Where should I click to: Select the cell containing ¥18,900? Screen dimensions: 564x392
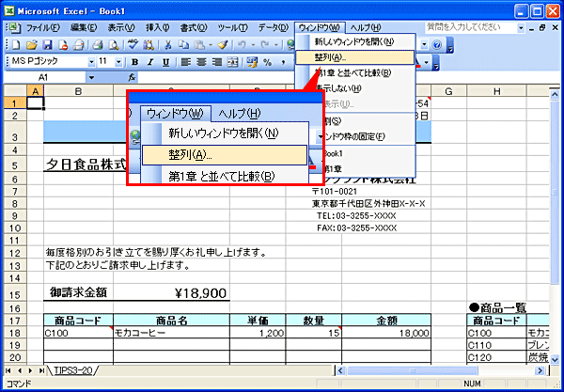172,293
